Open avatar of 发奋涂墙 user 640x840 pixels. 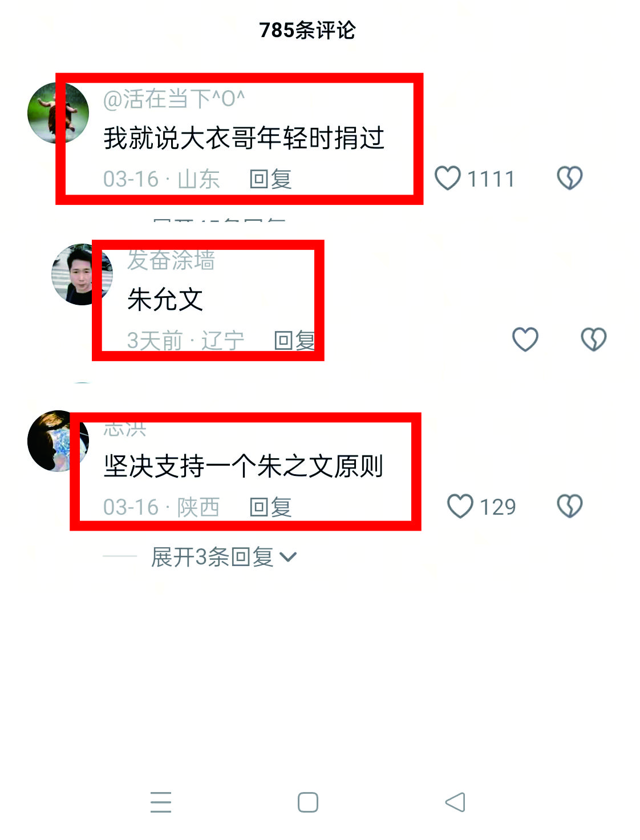coord(82,274)
